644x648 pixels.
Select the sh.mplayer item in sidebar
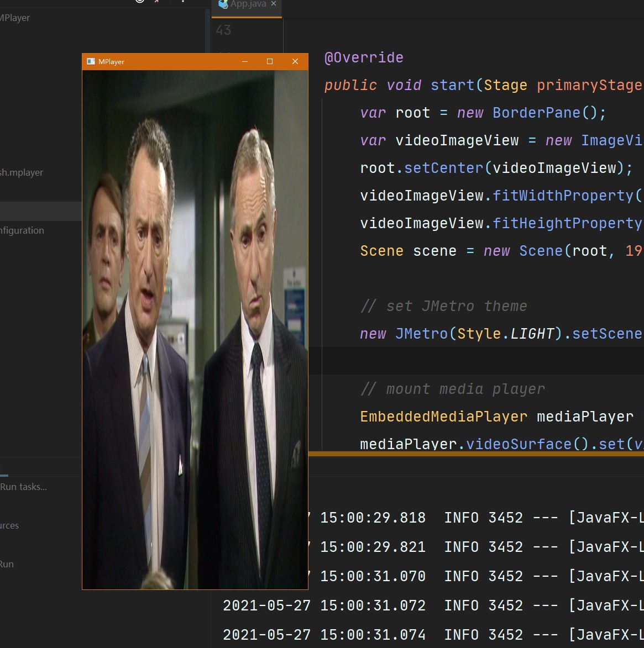[22, 172]
